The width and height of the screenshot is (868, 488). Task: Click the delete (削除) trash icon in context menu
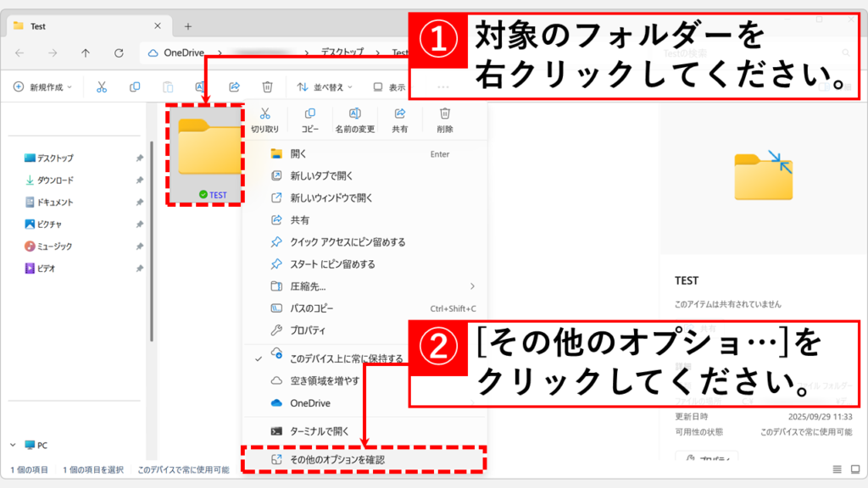444,114
